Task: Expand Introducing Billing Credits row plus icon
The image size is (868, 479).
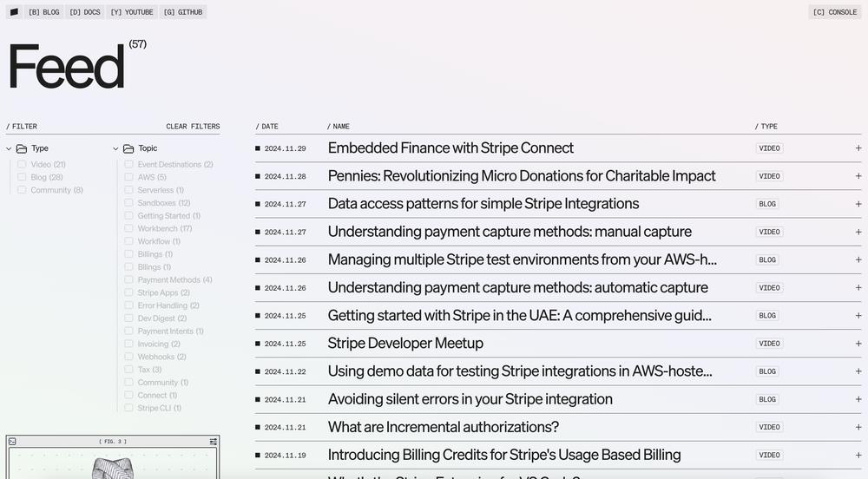Action: pyautogui.click(x=858, y=455)
